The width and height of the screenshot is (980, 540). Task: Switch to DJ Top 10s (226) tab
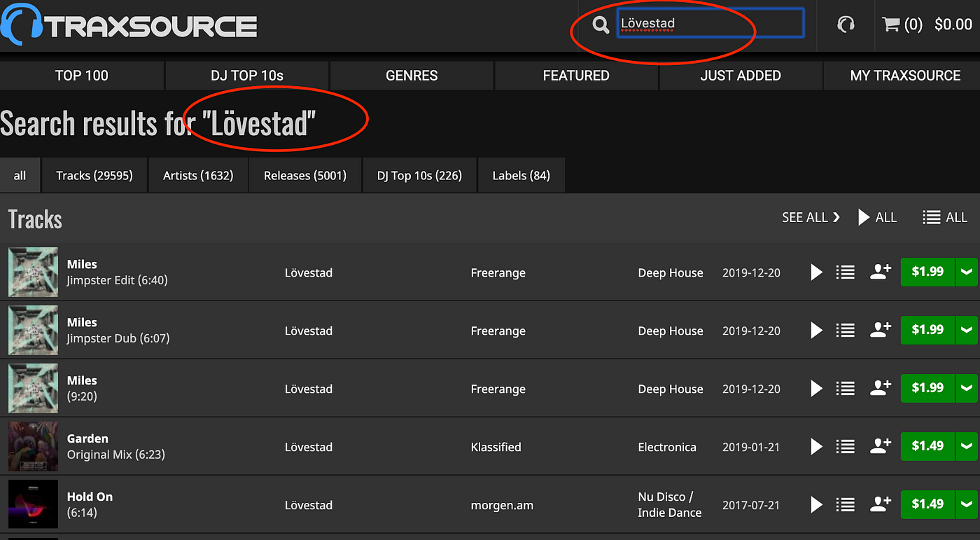[x=419, y=175]
